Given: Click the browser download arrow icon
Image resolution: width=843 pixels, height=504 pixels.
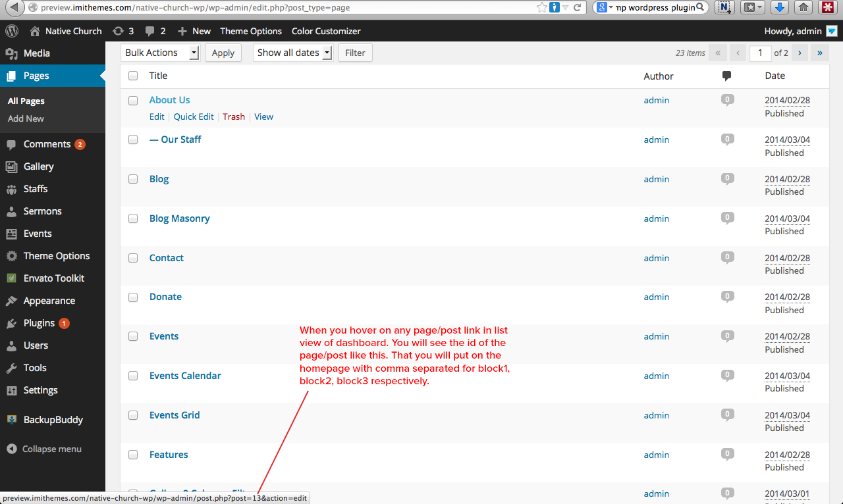Looking at the screenshot, I should click(x=779, y=7).
